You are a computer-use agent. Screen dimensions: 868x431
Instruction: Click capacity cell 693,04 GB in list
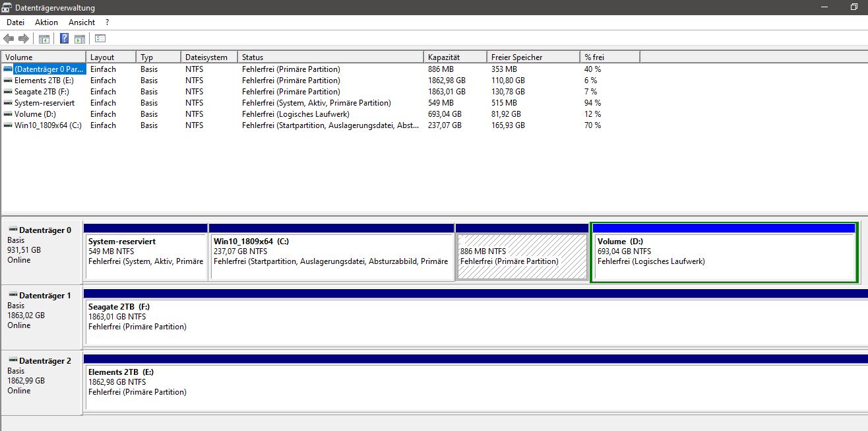445,114
